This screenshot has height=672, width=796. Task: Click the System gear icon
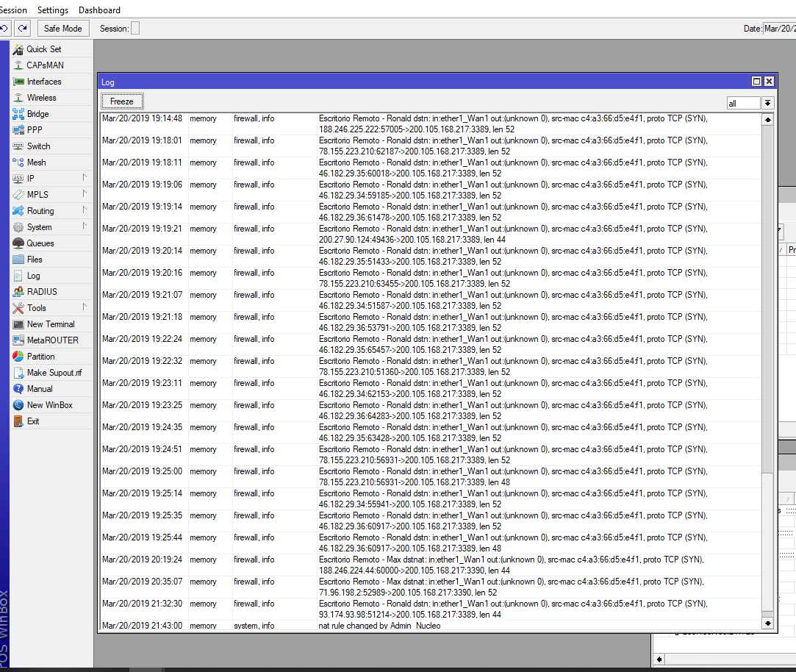18,227
